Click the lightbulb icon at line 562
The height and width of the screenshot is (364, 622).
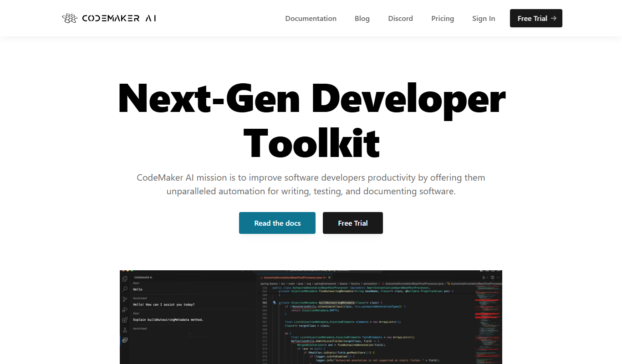[x=275, y=303]
